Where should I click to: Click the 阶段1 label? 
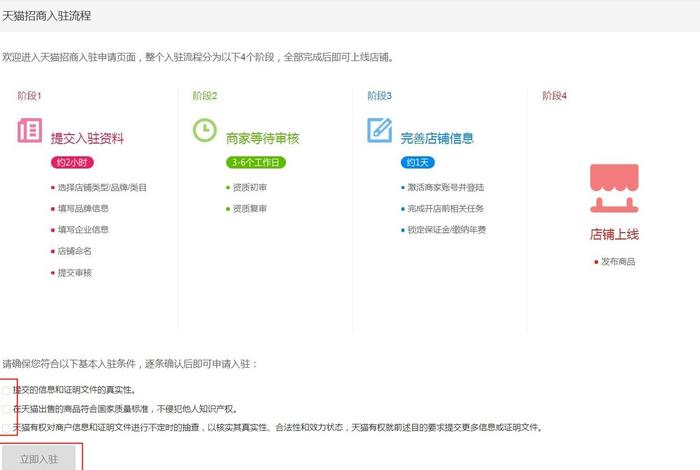pos(29,96)
